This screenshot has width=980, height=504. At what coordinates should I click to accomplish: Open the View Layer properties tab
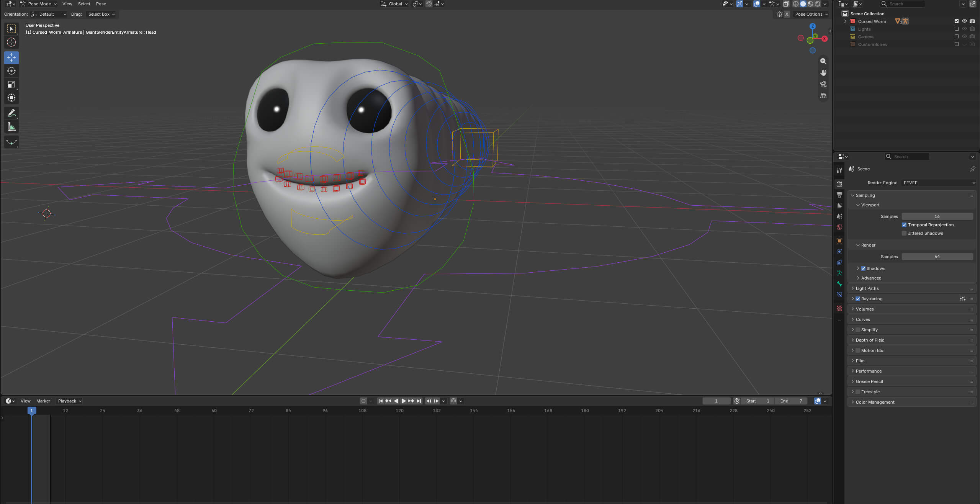click(839, 206)
